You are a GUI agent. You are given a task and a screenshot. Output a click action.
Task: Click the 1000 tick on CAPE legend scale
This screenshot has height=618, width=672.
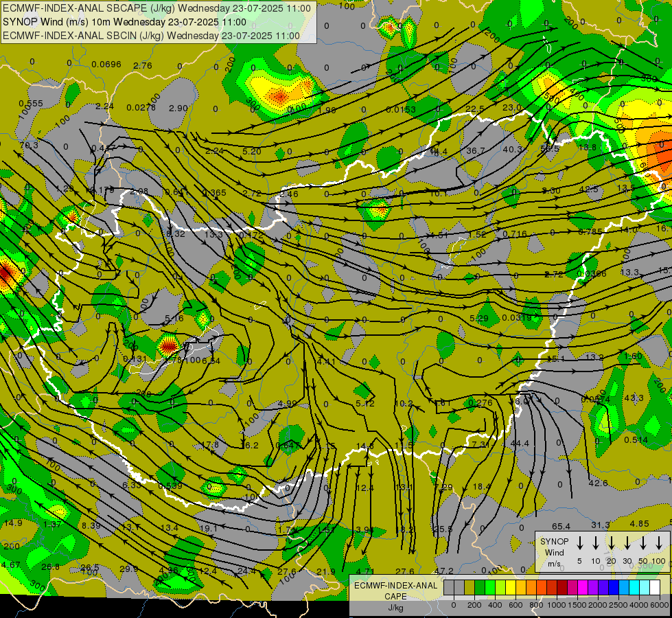(556, 605)
